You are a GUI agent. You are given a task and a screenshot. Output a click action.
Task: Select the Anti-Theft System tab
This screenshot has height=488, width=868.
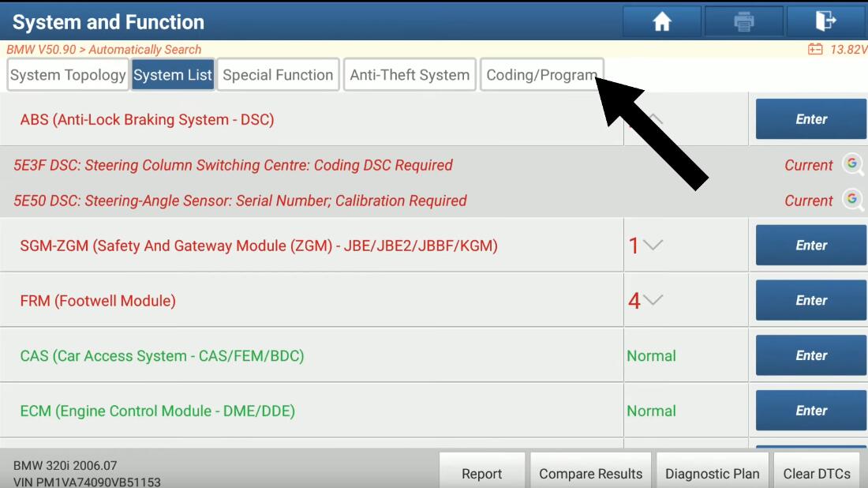point(410,75)
